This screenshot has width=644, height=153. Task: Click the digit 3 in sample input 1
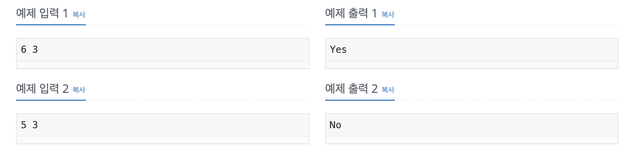click(35, 50)
